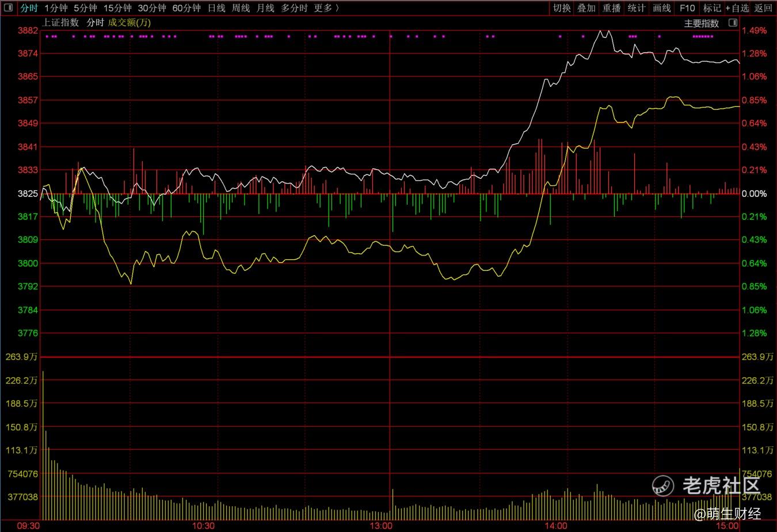Image resolution: width=777 pixels, height=532 pixels.
Task: Click the 0.00% label on right axis
Action: [754, 194]
